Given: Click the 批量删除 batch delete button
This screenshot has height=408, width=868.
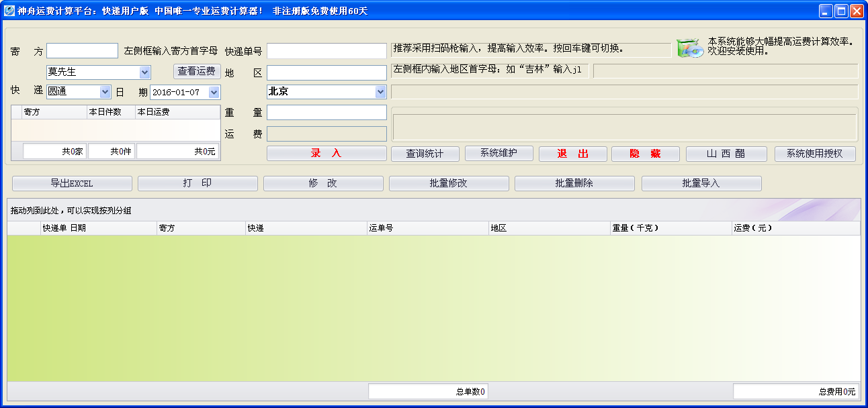Looking at the screenshot, I should [574, 183].
